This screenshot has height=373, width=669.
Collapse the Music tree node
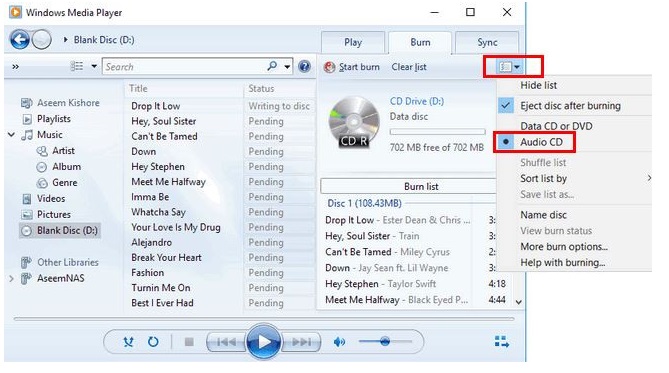[11, 135]
